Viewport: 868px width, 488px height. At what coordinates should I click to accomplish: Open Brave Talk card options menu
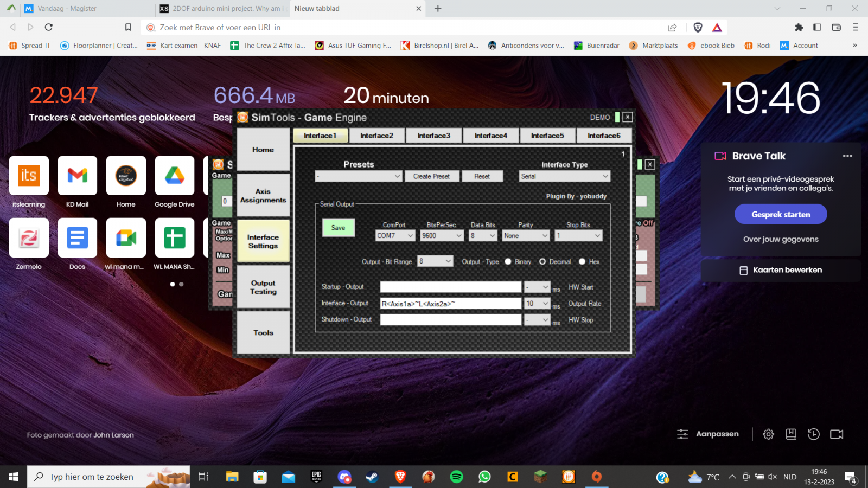[847, 156]
